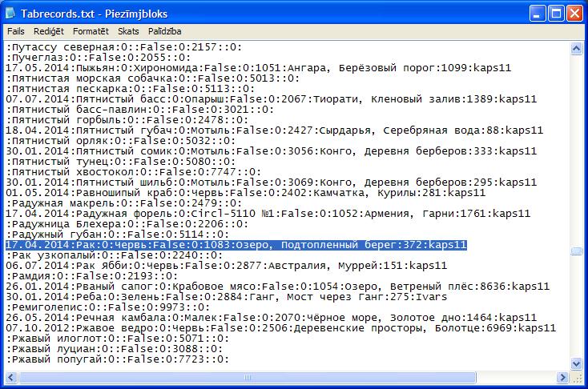Screen dimensions: 588x389
Task: Click the line with Пыжьян and Хирономида
Action: 259,68
